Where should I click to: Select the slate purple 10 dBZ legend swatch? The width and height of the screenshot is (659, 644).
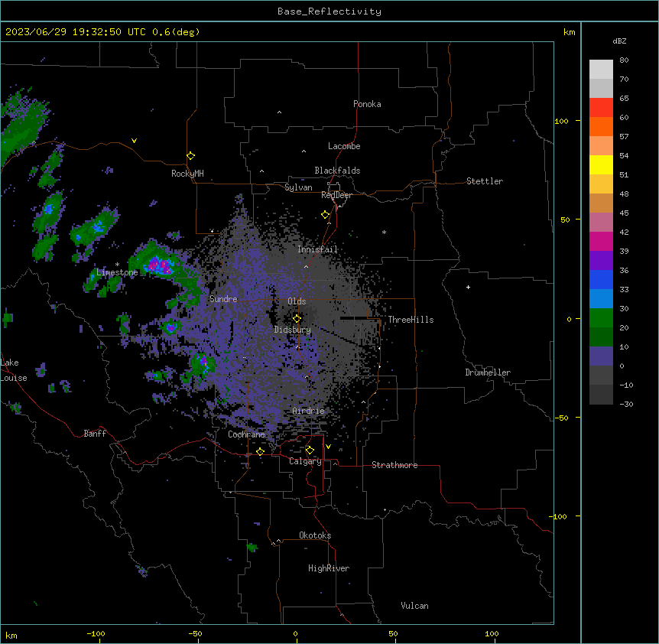point(601,356)
